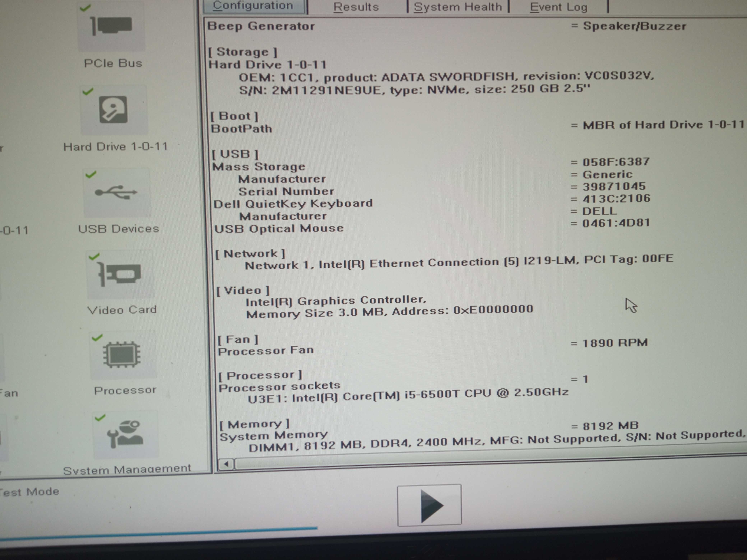Screen dimensions: 747x560
Task: Click the 8192 MB memory value
Action: point(611,426)
